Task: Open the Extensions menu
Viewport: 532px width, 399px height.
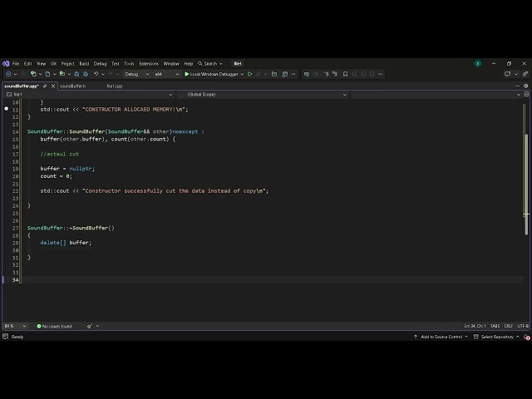Action: pos(149,63)
